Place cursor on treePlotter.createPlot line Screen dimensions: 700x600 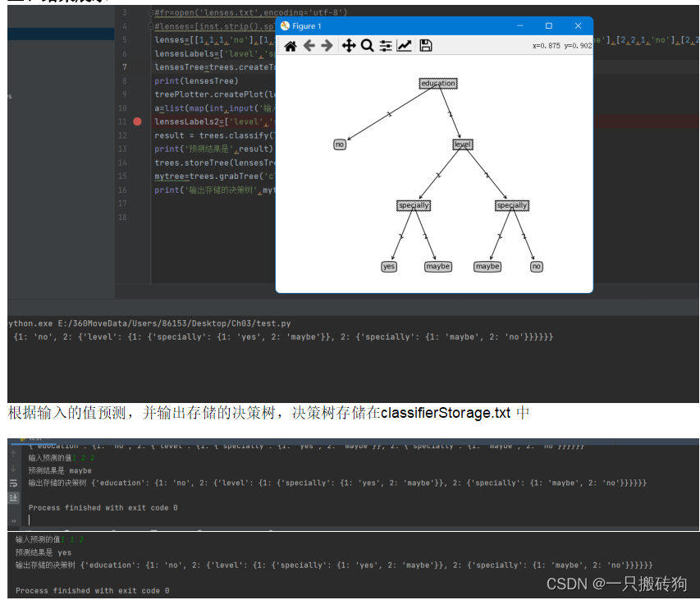[215, 94]
